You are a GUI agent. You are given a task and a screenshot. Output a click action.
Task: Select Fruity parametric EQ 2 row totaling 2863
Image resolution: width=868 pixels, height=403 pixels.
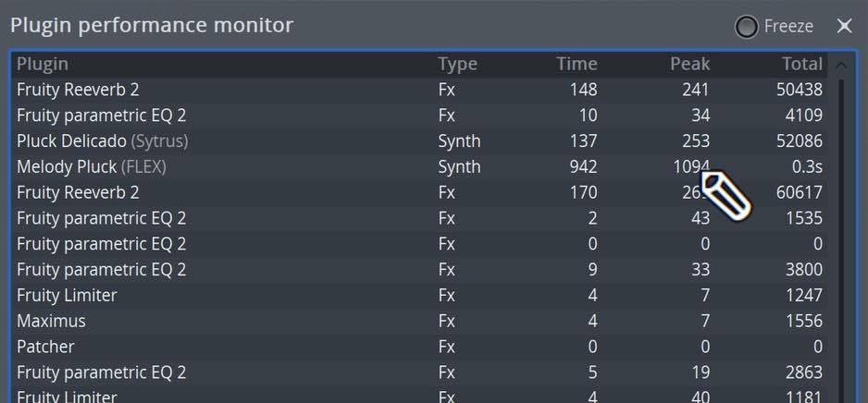click(419, 372)
